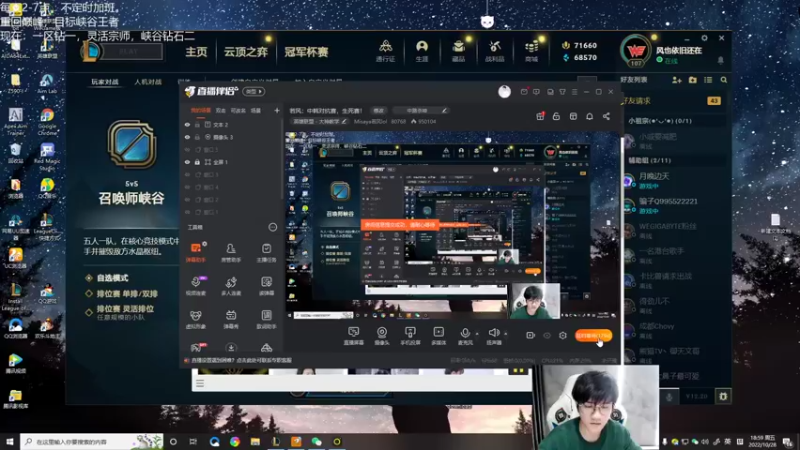Select 玩家对战 tab in League lobby
Viewport: 800px width, 450px height.
coord(105,82)
